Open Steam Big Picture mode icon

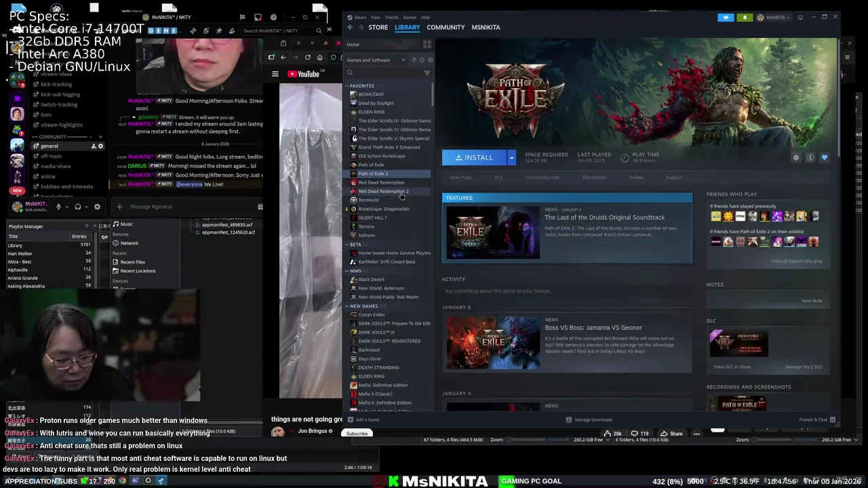[800, 17]
